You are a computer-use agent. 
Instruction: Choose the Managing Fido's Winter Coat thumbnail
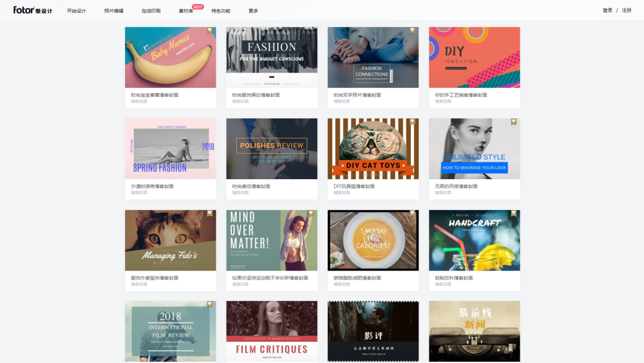pos(171,241)
